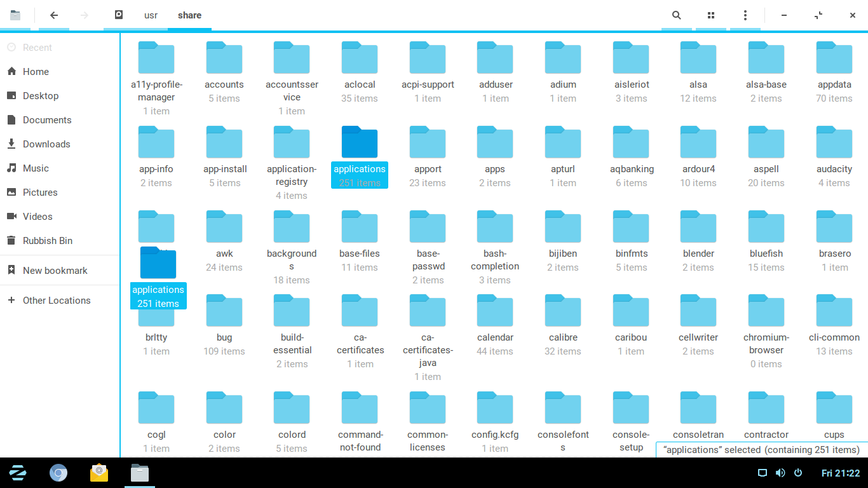Screen dimensions: 868x488
Task: Open Home in the sidebar
Action: tap(36, 72)
